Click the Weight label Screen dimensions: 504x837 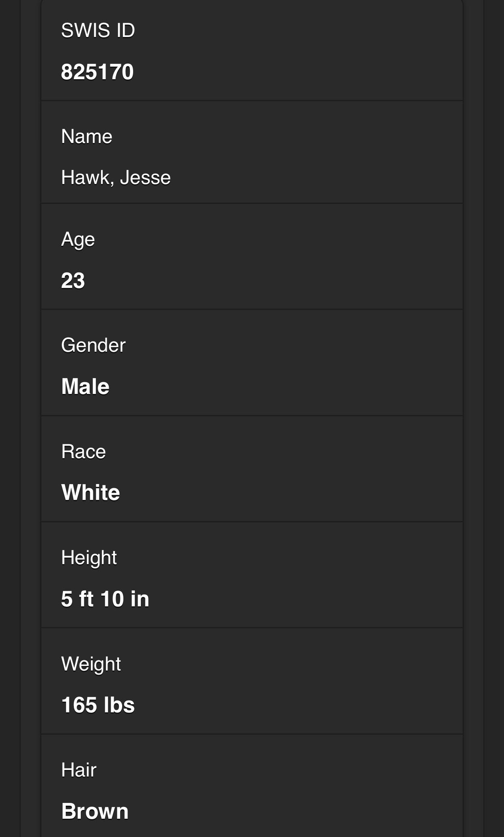[91, 664]
